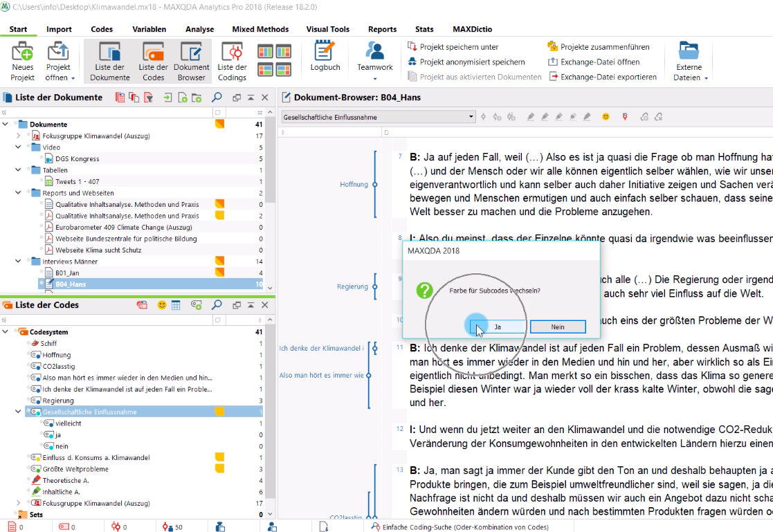Screen dimensions: 773x532
Task: Create a new project with Neues Projekt
Action: (23, 61)
